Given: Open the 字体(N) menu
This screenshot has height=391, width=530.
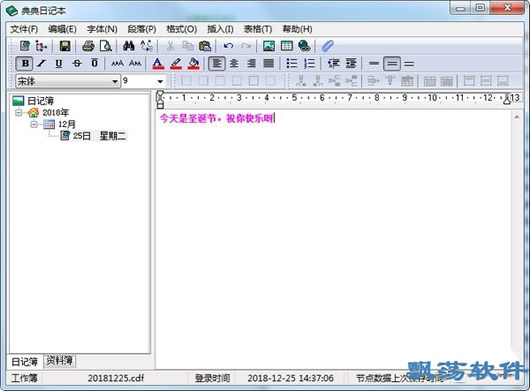Looking at the screenshot, I should coord(102,29).
